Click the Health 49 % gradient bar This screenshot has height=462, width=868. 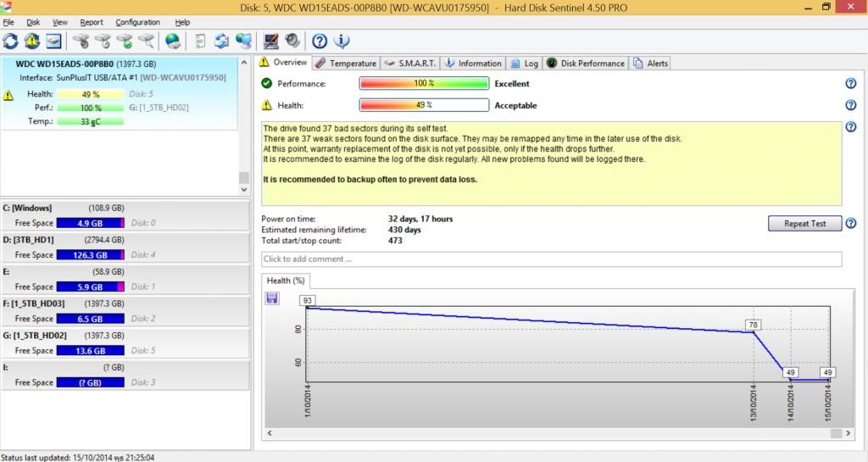click(424, 105)
